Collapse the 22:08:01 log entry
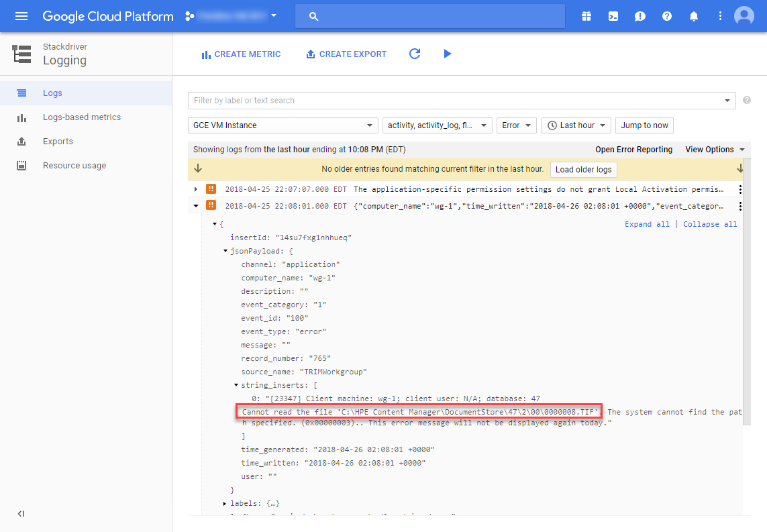This screenshot has width=767, height=532. click(x=196, y=206)
